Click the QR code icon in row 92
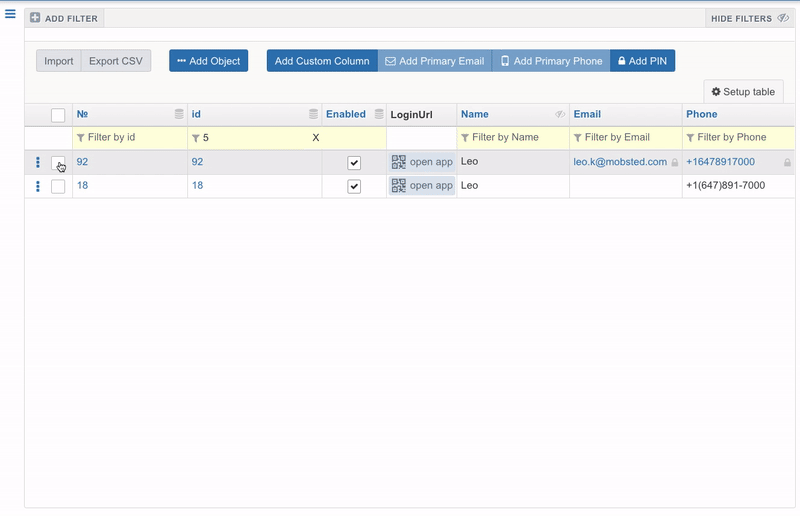 pos(398,162)
